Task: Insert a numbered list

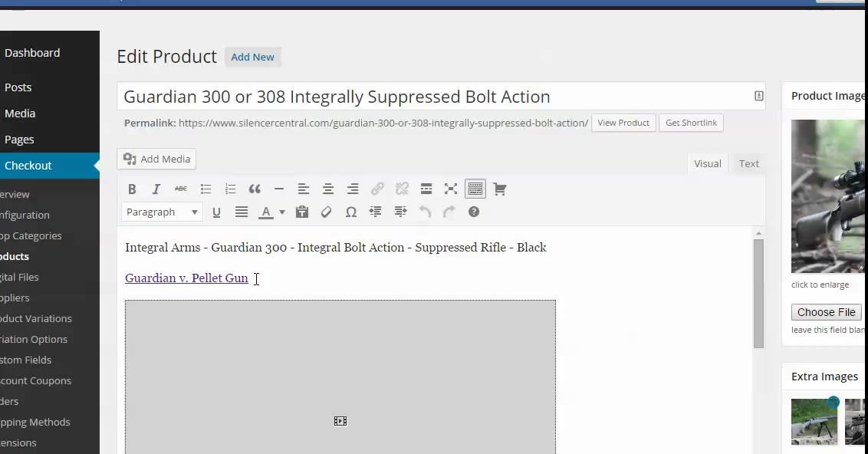Action: [x=230, y=189]
